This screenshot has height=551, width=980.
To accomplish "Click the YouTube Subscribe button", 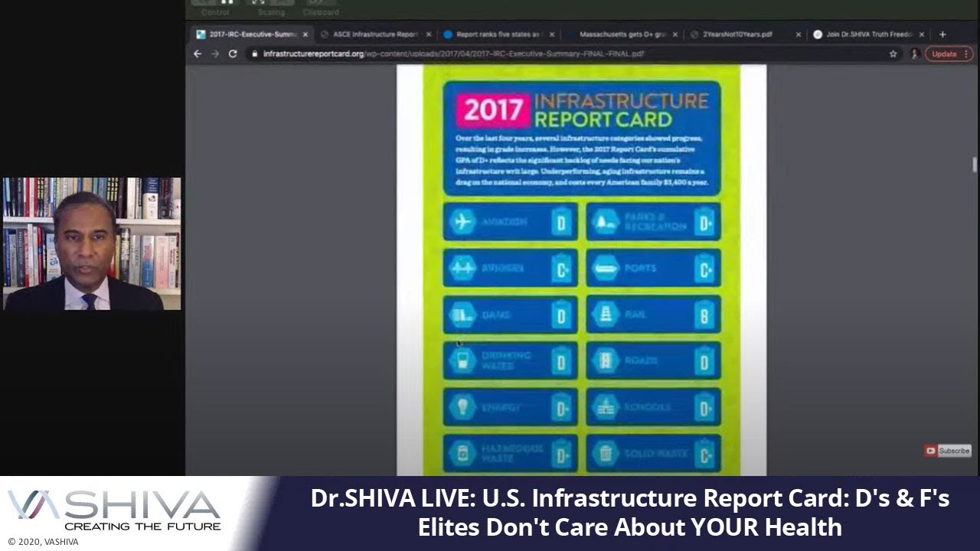I will click(948, 451).
